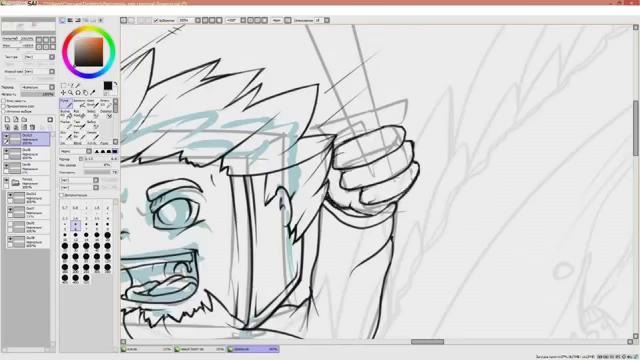The image size is (640, 360).
Task: Select the rotate view tool
Action: [78, 93]
